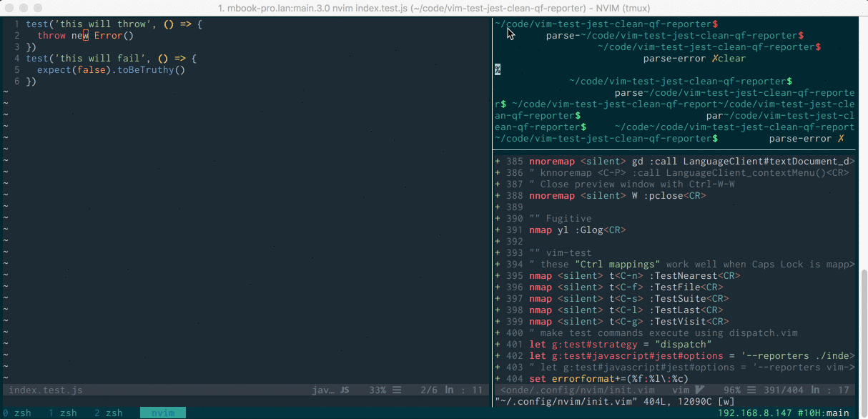Image resolution: width=868 pixels, height=419 pixels.
Task: Click the inverted % marker in terminal pane
Action: (498, 70)
